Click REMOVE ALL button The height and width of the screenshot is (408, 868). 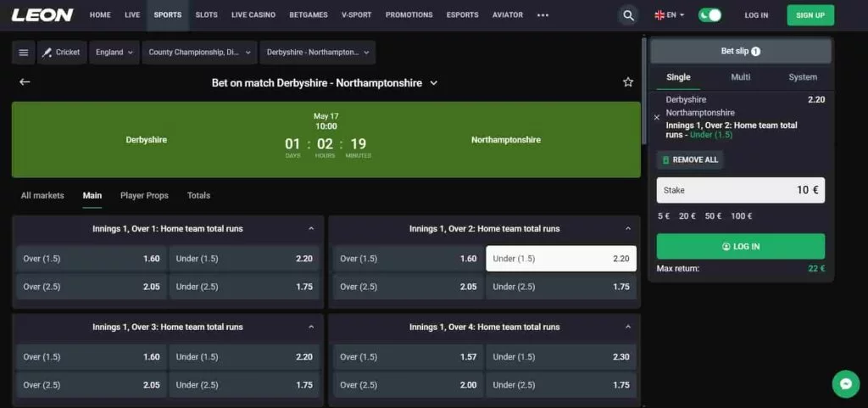coord(690,159)
